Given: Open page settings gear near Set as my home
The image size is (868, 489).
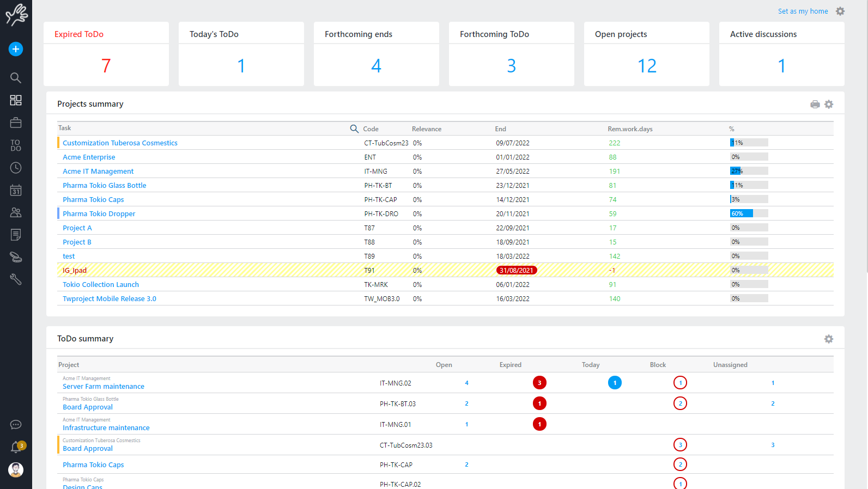Looking at the screenshot, I should (x=840, y=11).
